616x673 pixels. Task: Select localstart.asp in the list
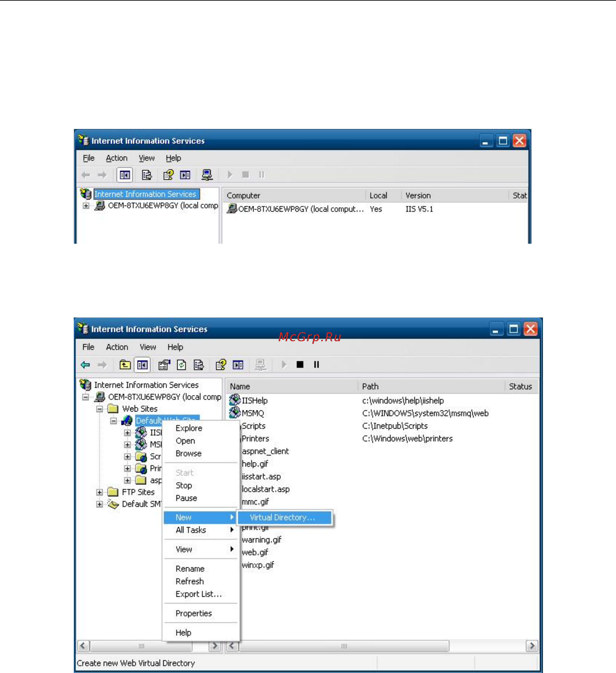click(x=266, y=489)
